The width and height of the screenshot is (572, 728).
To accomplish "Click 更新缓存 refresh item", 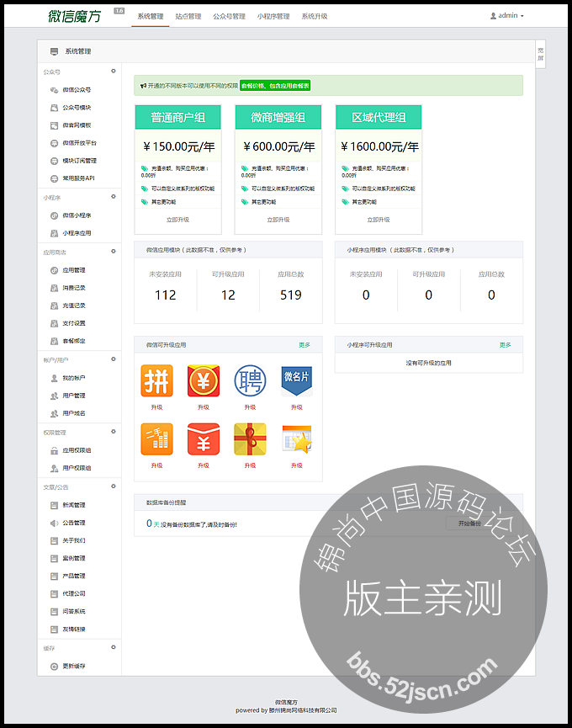I will 74,667.
